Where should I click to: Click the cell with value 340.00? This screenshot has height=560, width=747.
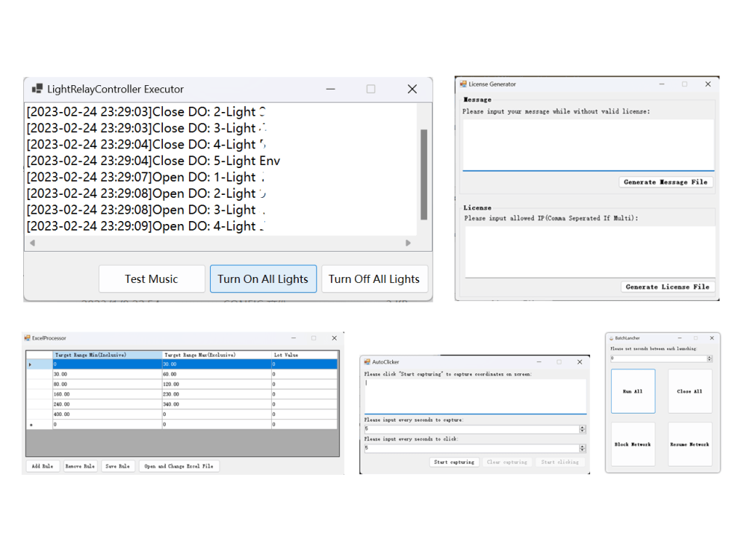tap(217, 404)
